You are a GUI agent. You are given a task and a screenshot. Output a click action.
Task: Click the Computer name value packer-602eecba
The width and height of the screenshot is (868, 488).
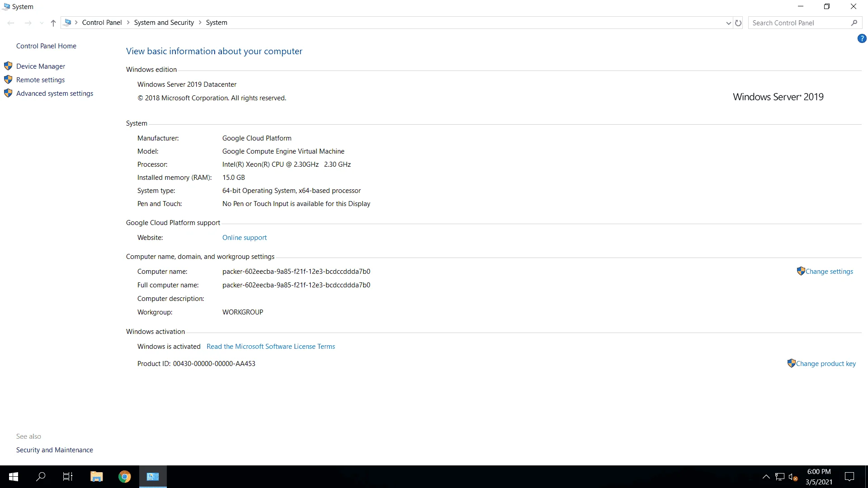(296, 272)
